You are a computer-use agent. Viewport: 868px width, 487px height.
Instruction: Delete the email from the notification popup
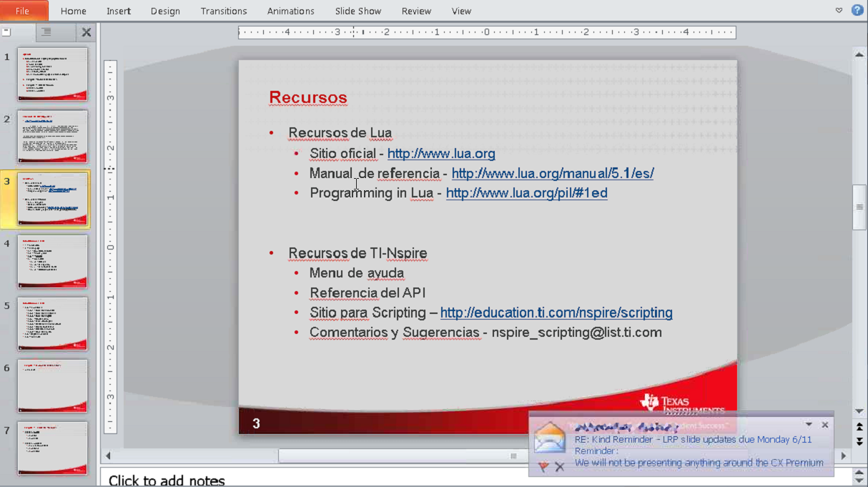[x=560, y=466]
